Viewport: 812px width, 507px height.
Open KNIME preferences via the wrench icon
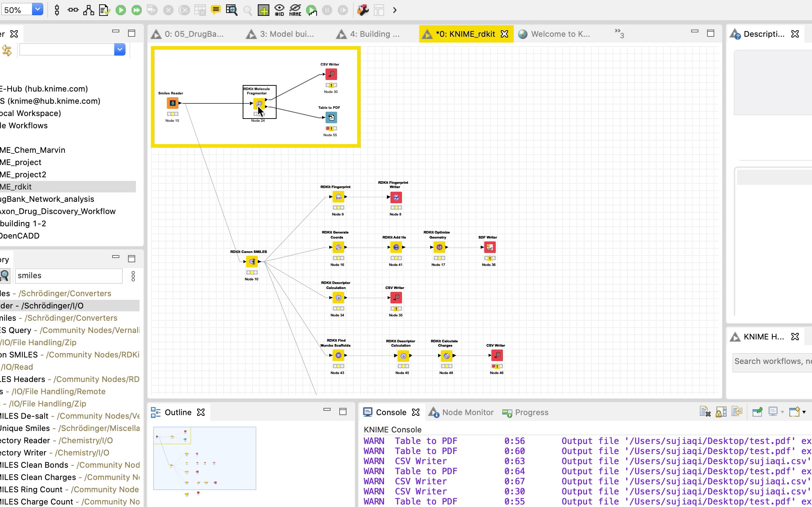[363, 10]
